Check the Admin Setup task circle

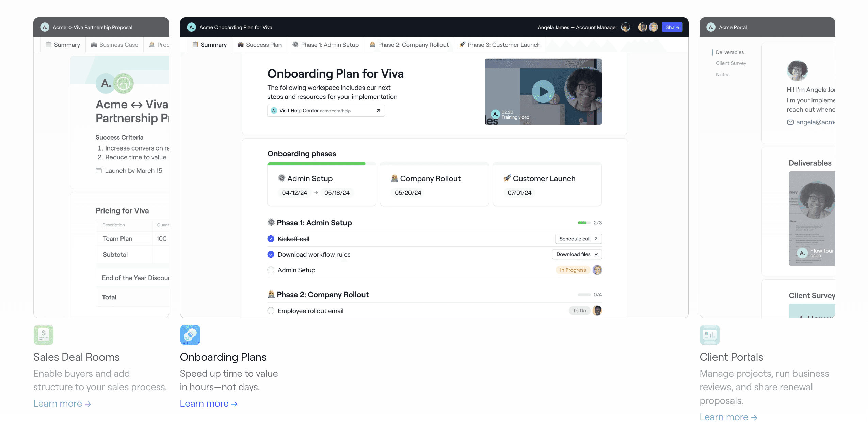click(x=271, y=270)
